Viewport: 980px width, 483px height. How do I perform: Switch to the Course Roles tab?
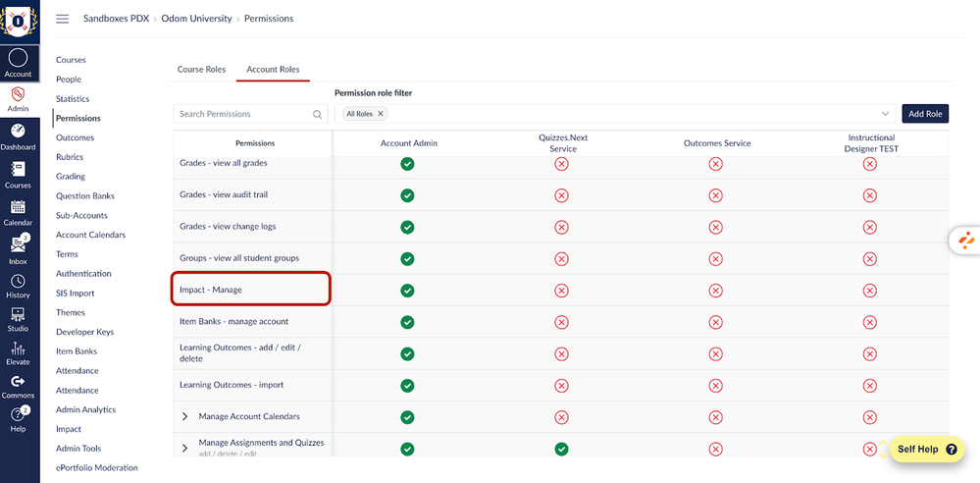click(x=201, y=70)
